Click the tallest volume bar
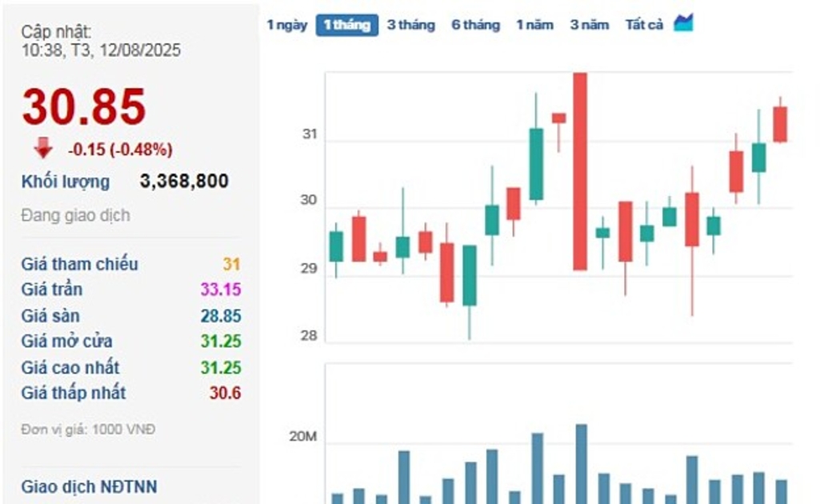840x504 pixels. [581, 463]
